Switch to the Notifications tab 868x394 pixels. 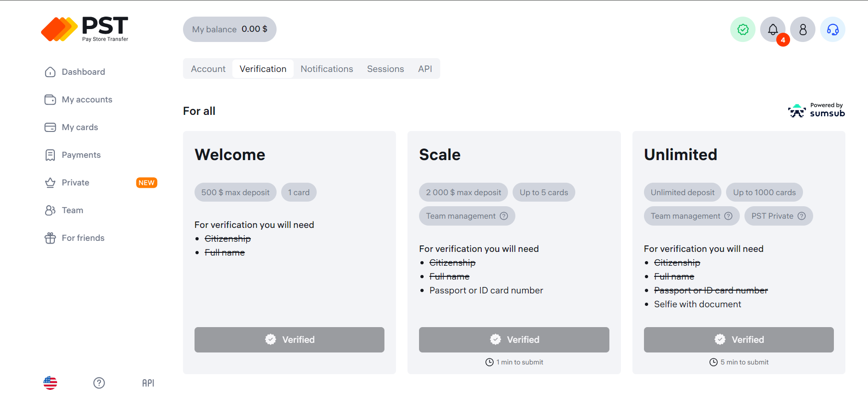coord(327,69)
